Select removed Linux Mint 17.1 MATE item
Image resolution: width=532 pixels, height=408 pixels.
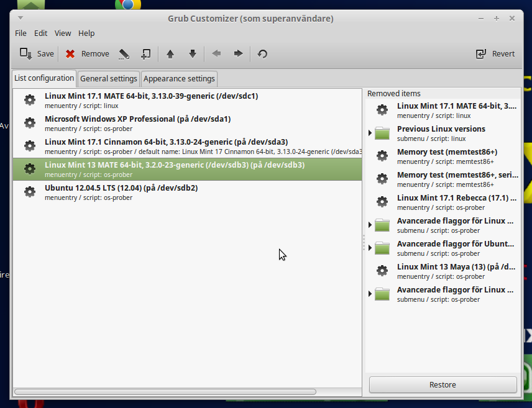tap(443, 110)
